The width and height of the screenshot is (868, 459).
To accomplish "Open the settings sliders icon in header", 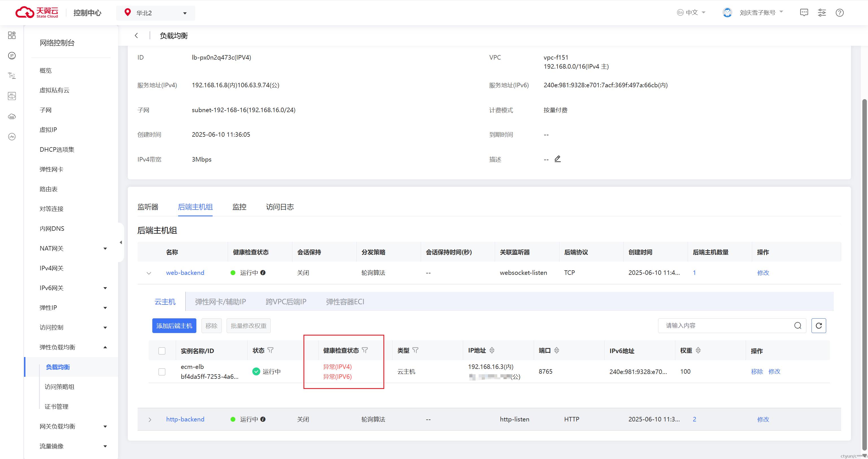I will (x=822, y=13).
